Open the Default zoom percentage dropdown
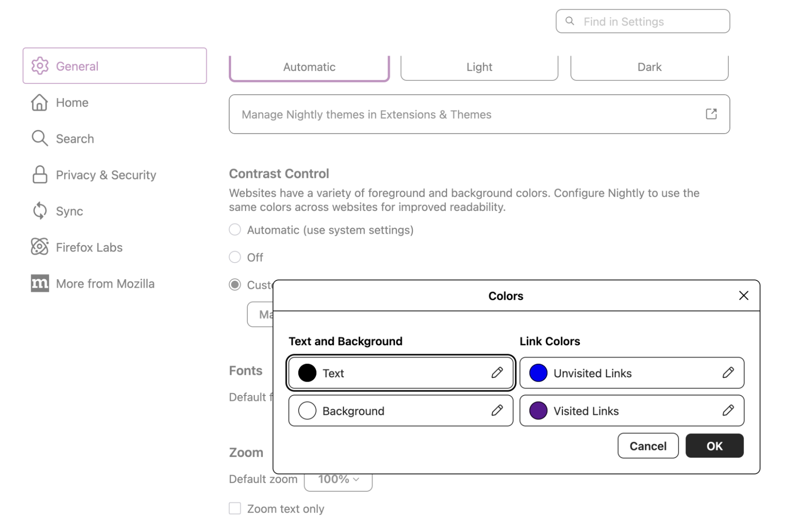The image size is (808, 532). click(x=338, y=479)
